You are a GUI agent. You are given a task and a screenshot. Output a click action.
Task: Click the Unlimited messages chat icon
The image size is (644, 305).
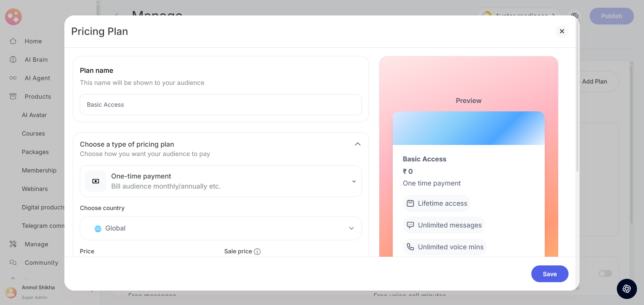(410, 225)
